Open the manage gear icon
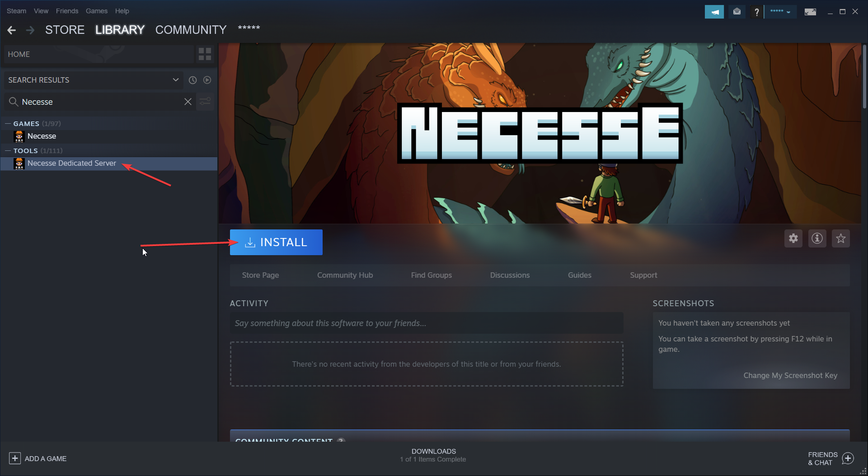 pos(793,238)
